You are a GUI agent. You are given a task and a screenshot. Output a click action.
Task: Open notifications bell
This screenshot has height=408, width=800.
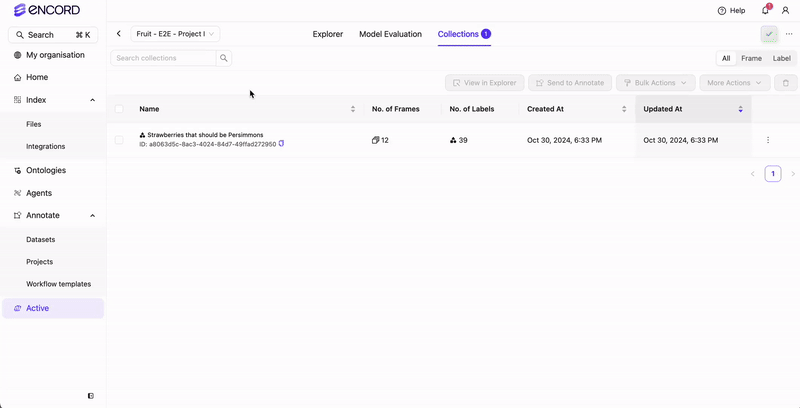765,10
